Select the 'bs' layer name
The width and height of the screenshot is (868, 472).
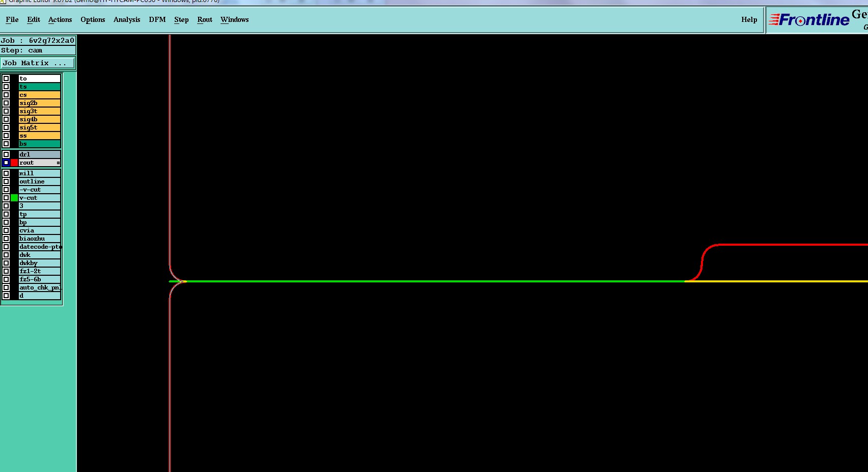pos(40,144)
